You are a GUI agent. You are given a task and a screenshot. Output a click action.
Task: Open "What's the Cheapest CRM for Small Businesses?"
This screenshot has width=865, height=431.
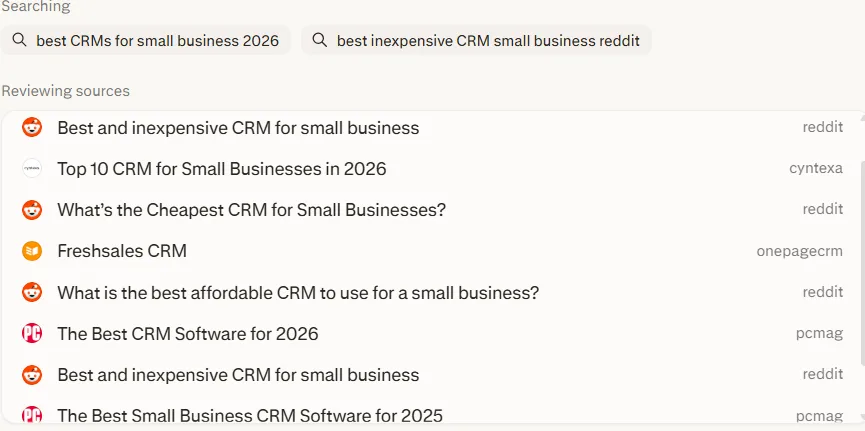pos(251,210)
